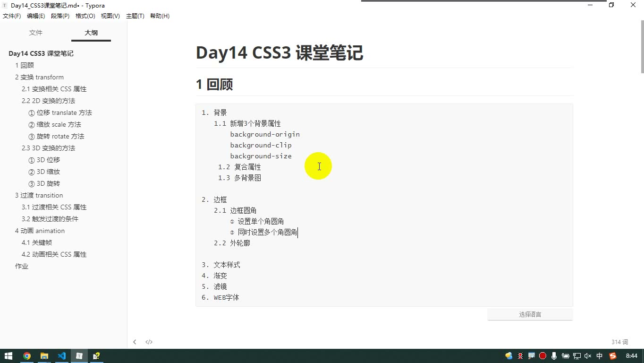Click the 选择语言 code language field
Viewport: 644px width, 363px height.
click(530, 314)
